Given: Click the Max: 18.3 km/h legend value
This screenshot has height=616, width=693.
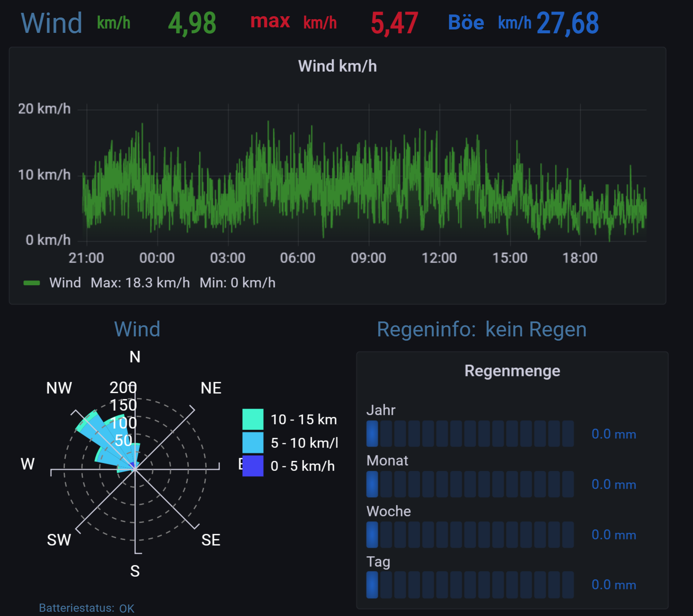Looking at the screenshot, I should [140, 283].
